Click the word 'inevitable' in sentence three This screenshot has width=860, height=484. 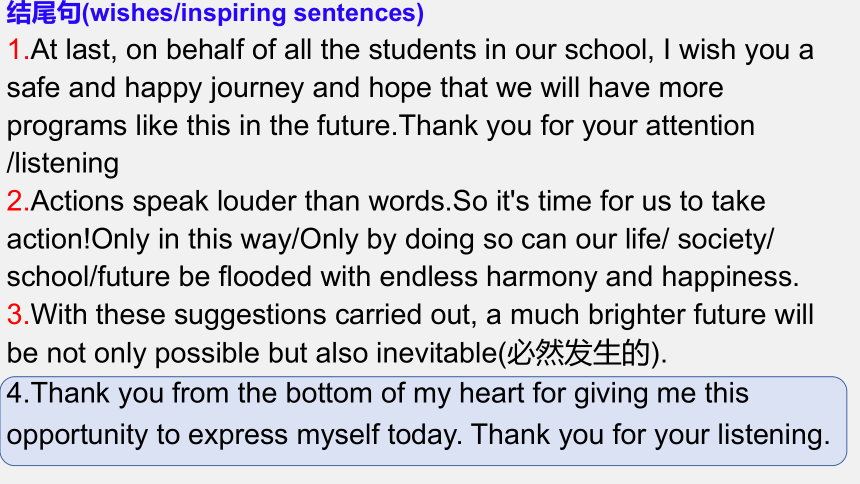click(437, 353)
